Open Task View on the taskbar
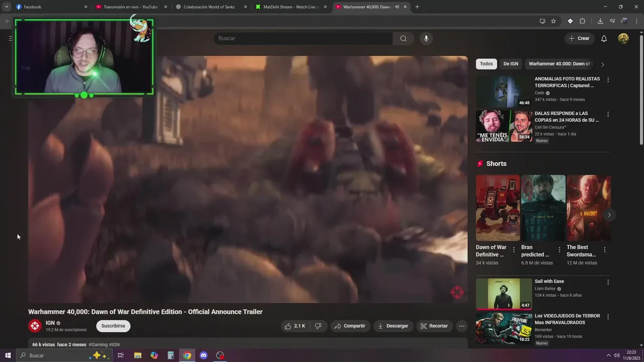Image resolution: width=644 pixels, height=362 pixels. (121, 355)
